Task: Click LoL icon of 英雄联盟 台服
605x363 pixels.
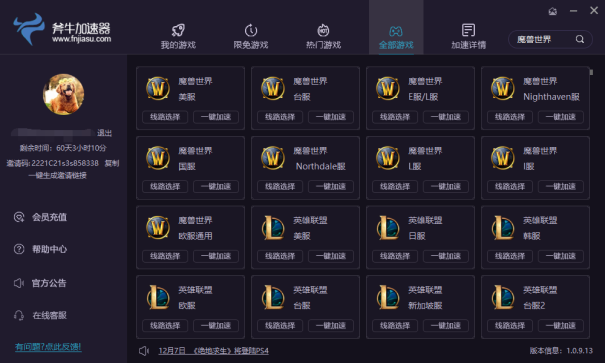Action: click(x=273, y=297)
